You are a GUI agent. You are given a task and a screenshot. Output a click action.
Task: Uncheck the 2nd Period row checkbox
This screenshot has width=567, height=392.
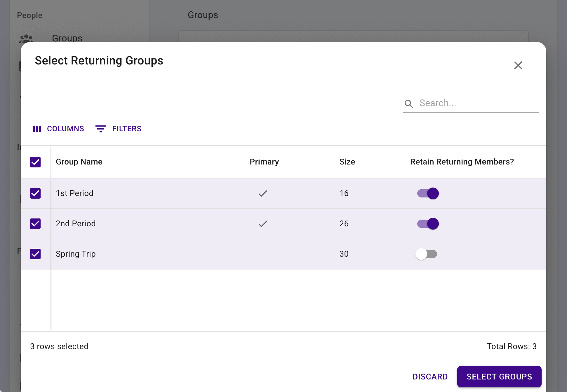click(x=35, y=224)
